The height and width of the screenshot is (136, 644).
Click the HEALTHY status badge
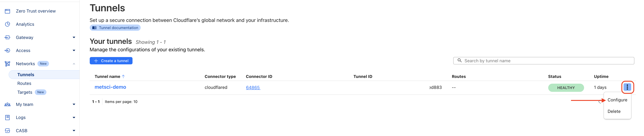566,88
